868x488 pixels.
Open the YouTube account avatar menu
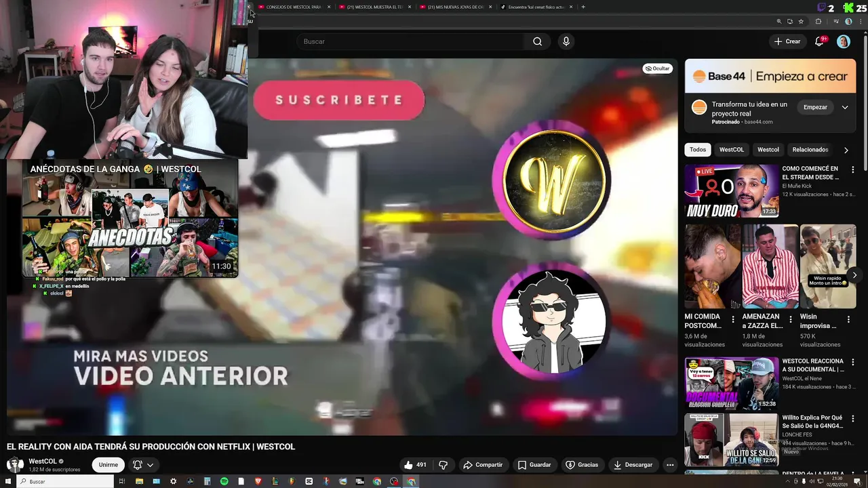click(844, 41)
